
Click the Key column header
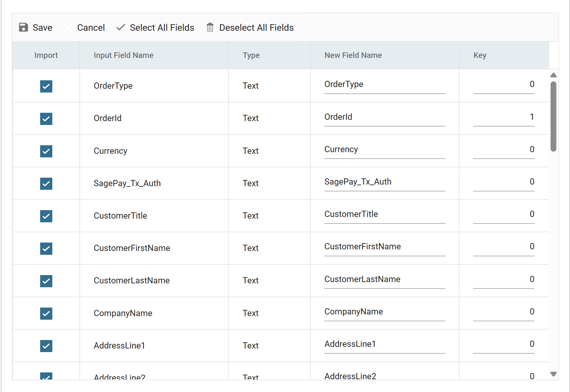point(504,55)
